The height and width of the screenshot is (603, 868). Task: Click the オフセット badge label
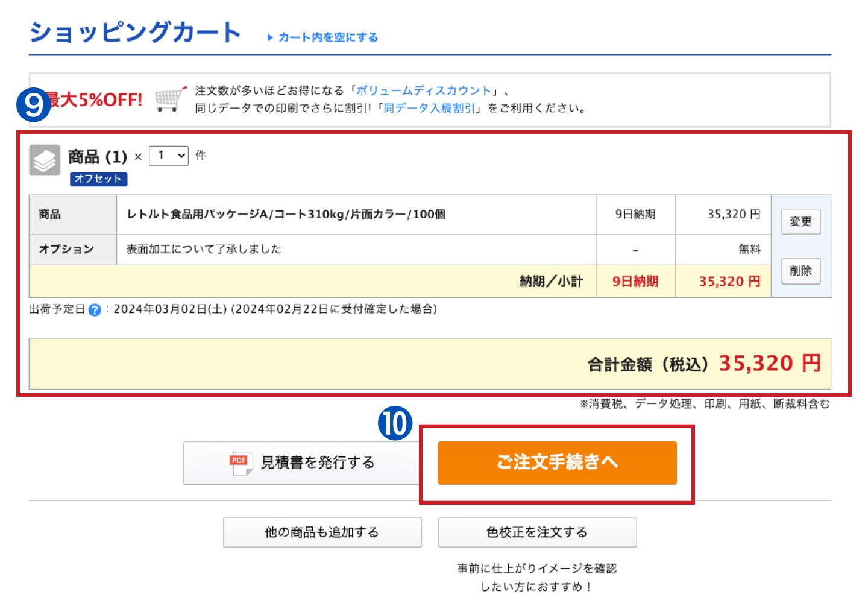tap(98, 179)
